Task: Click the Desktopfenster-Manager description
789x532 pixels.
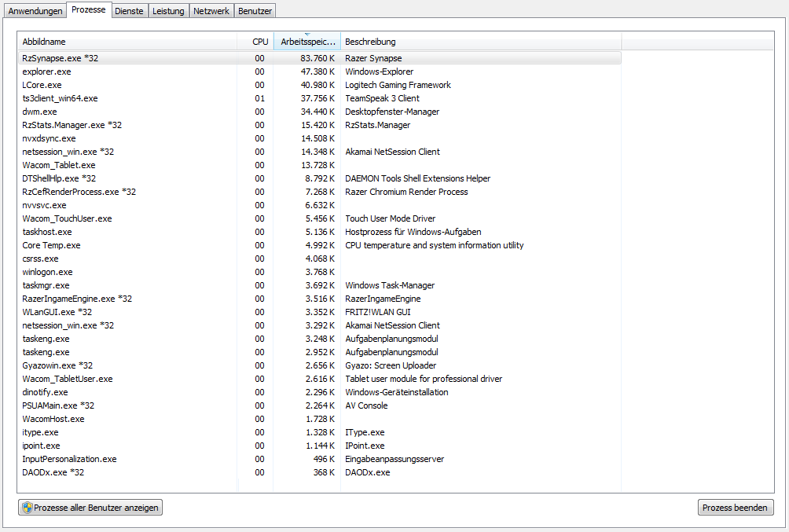Action: 392,112
